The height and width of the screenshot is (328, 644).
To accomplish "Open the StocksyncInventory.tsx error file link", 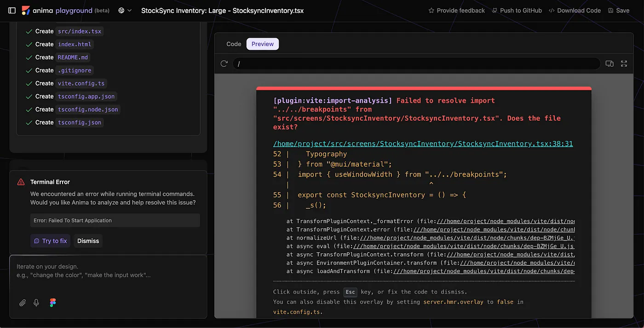I will pos(422,143).
